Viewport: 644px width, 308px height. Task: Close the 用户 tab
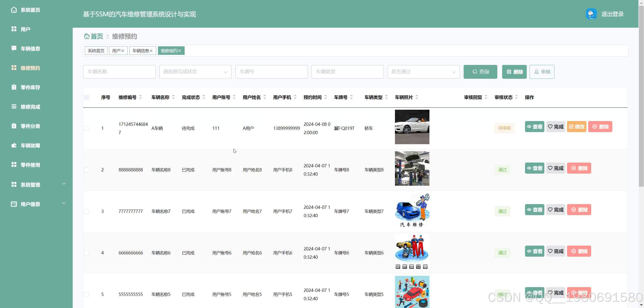tap(123, 51)
